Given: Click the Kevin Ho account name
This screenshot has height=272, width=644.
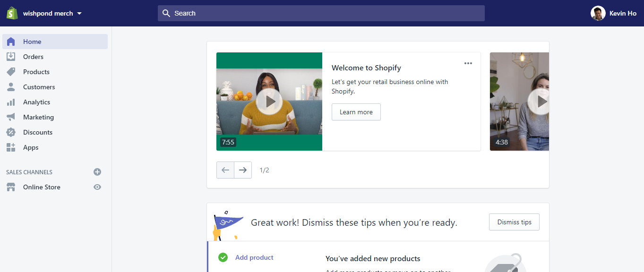Looking at the screenshot, I should [623, 13].
